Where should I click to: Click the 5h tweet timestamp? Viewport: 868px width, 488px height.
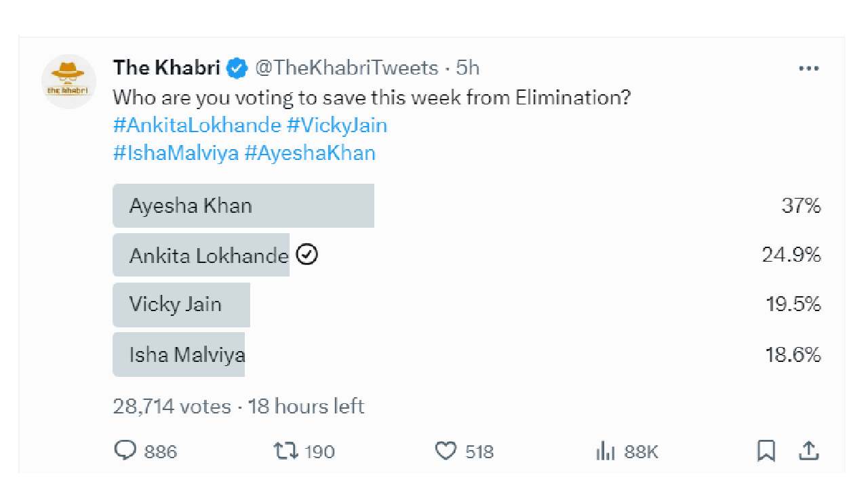[467, 68]
